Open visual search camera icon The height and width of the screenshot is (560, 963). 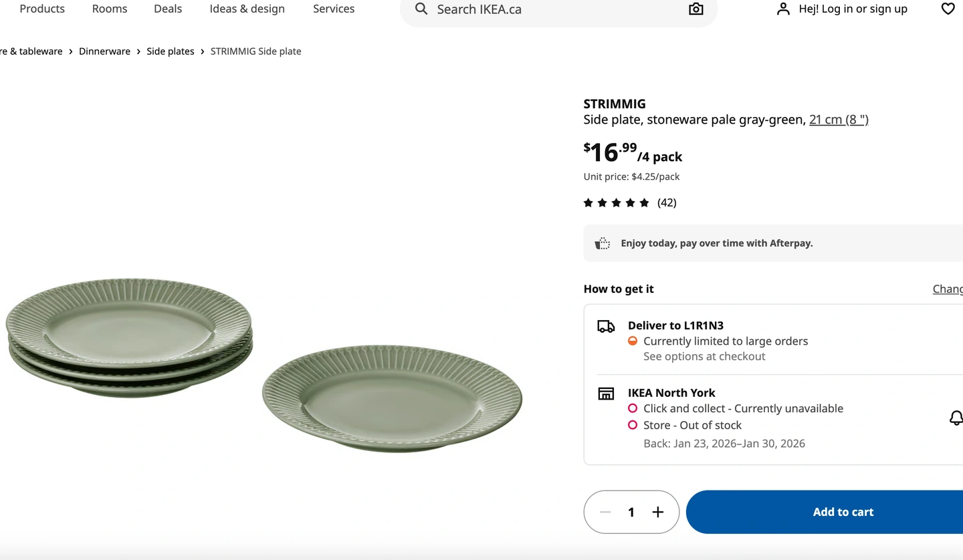[696, 9]
